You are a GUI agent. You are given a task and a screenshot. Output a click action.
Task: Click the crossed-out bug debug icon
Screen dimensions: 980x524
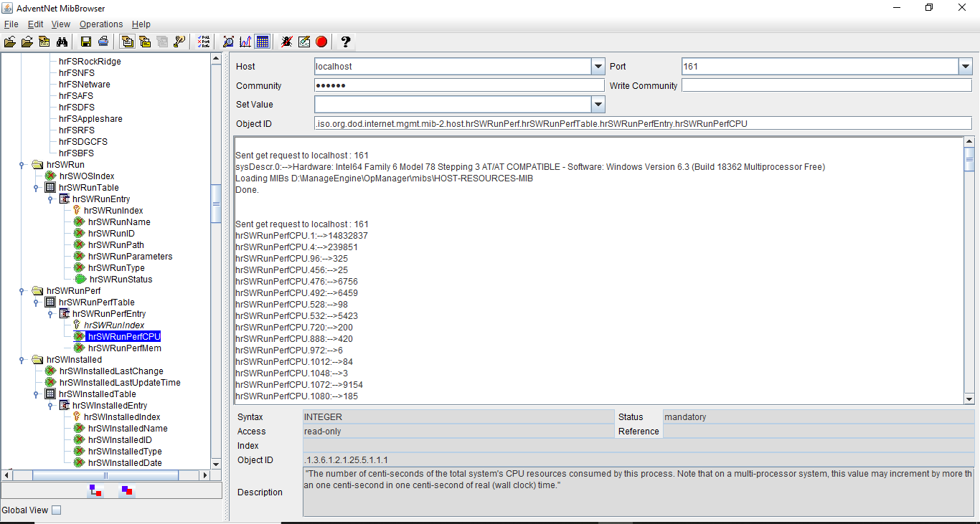(287, 42)
